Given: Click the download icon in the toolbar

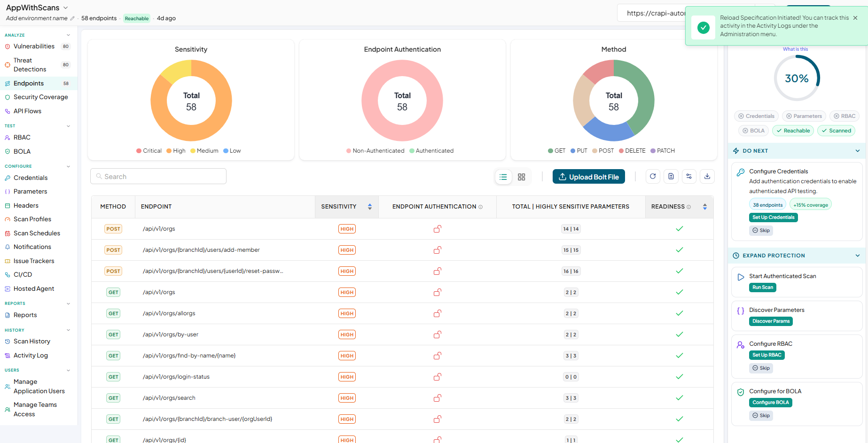Looking at the screenshot, I should [707, 177].
